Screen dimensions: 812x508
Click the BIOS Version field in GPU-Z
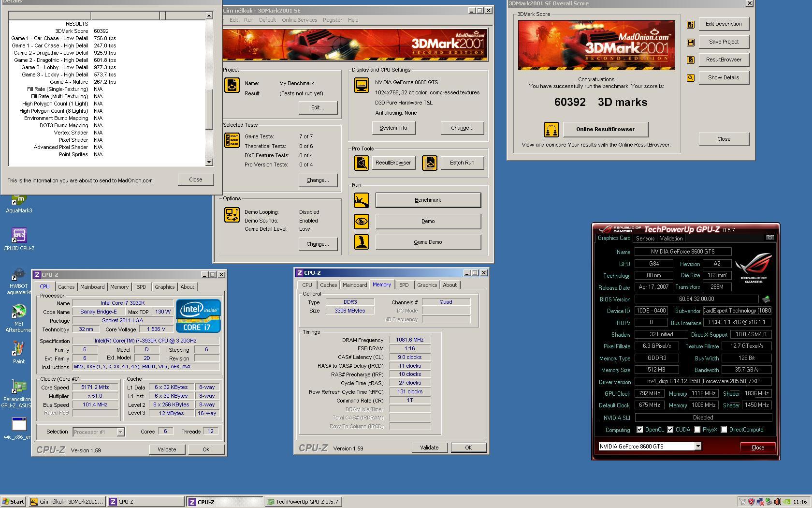pos(696,299)
